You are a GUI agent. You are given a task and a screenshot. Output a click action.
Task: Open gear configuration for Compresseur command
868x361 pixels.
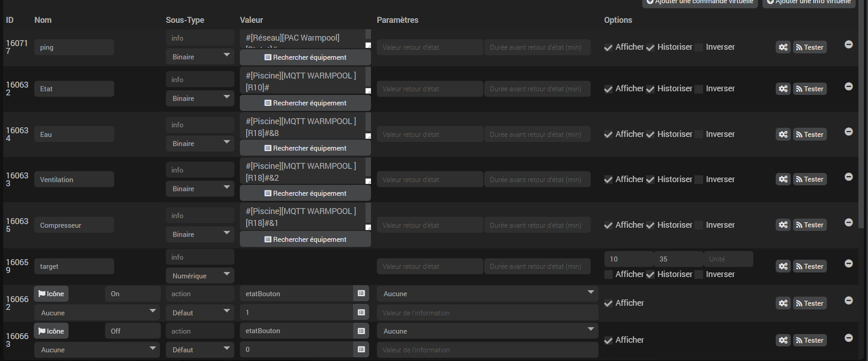pos(783,225)
